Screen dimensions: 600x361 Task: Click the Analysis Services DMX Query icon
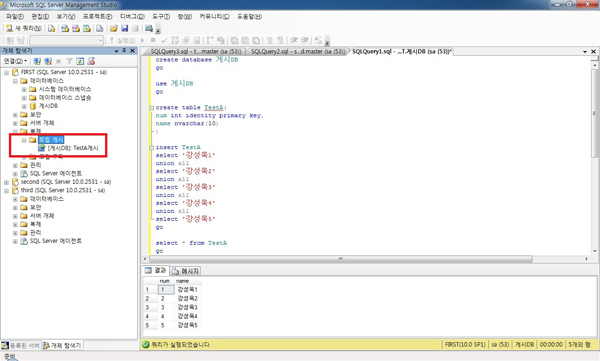point(76,28)
